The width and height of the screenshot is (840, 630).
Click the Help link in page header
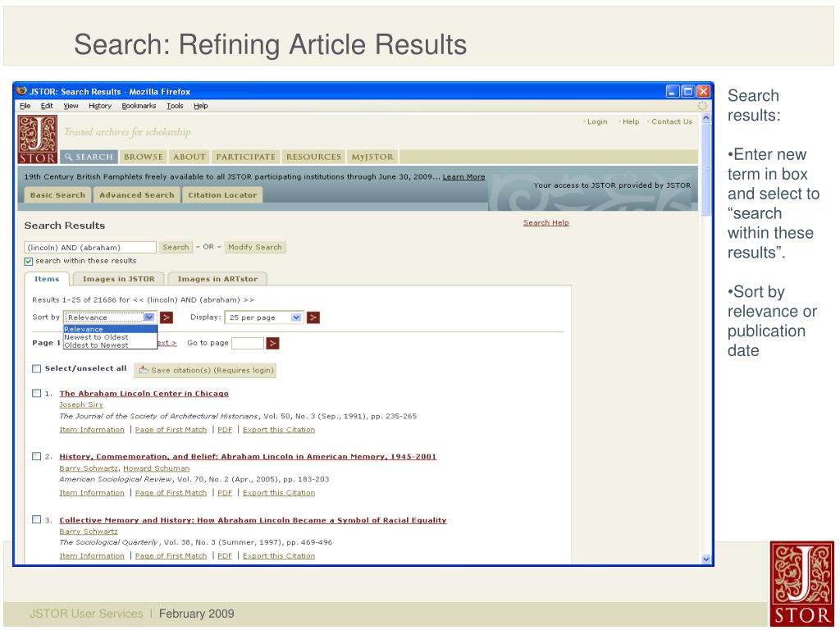point(631,121)
